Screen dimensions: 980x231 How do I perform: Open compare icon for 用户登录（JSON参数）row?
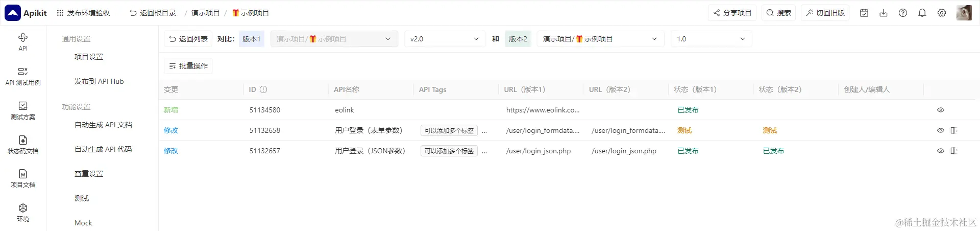point(953,151)
